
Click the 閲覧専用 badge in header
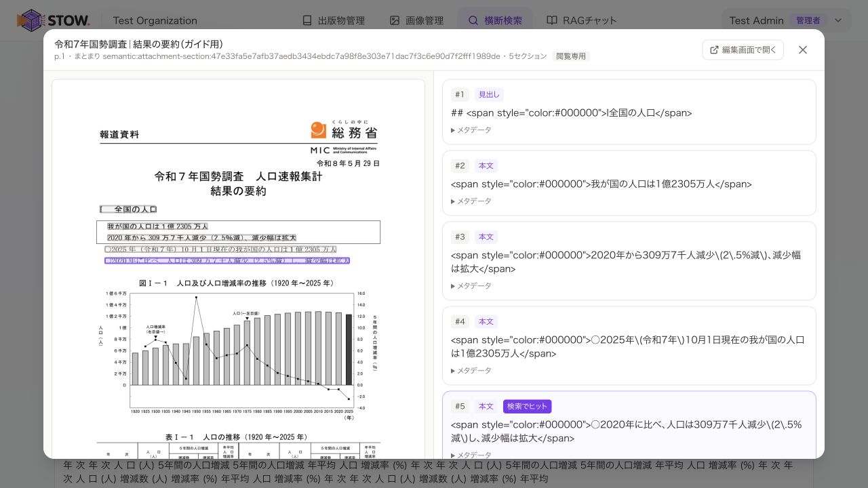click(571, 56)
